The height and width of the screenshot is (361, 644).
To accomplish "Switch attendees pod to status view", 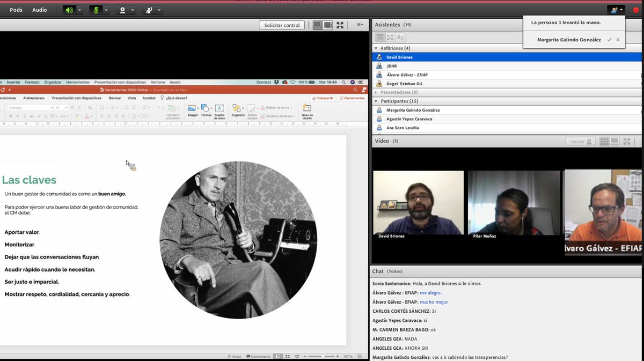I will click(x=400, y=38).
